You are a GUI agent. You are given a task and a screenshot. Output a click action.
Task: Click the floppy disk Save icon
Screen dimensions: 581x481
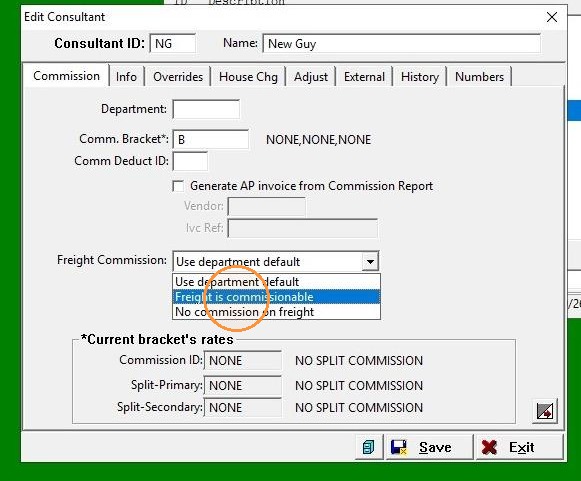pos(399,447)
